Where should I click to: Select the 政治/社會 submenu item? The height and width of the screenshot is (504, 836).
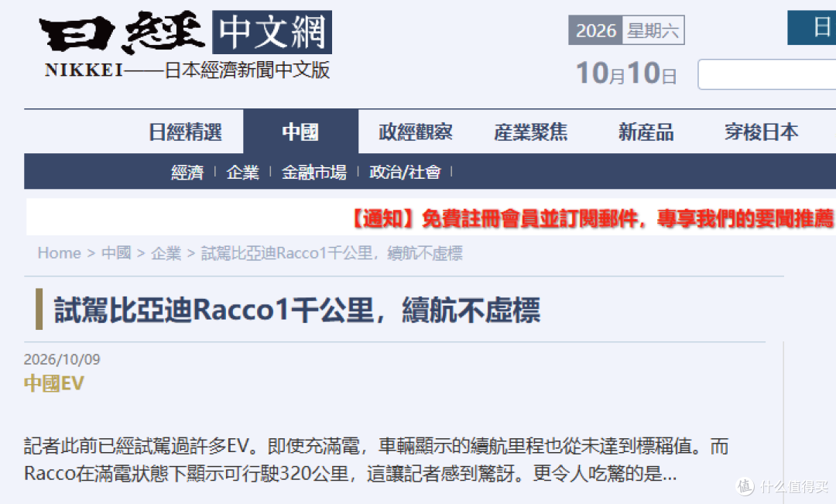click(x=405, y=173)
